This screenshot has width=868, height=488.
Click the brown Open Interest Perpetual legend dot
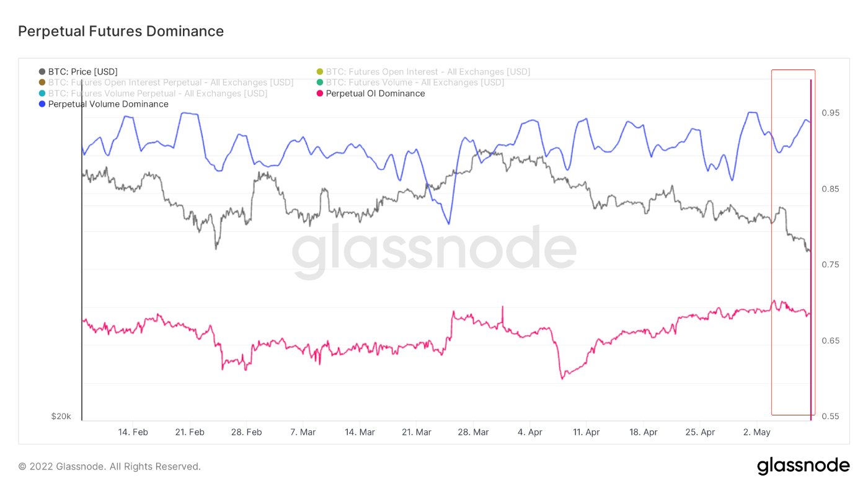pos(42,82)
